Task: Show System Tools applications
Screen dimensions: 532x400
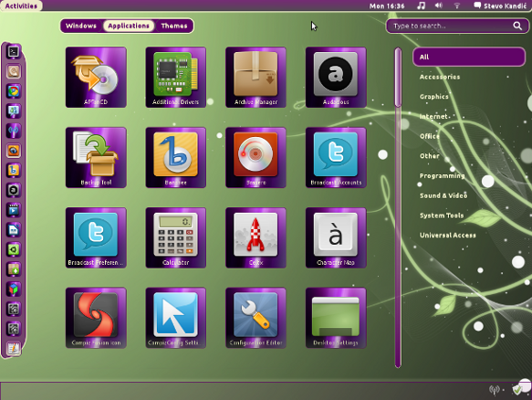Action: tap(442, 216)
